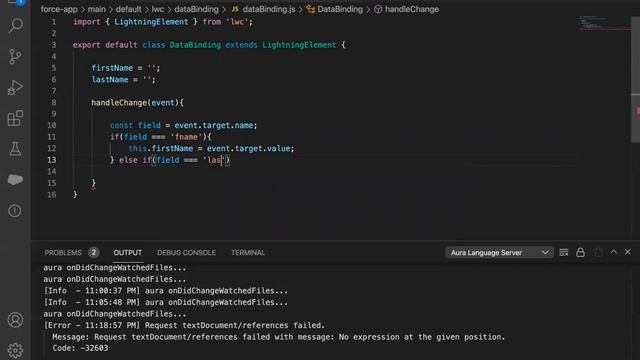Click the force-app breadcrumb
Screen dimensions: 640x360
[59, 9]
